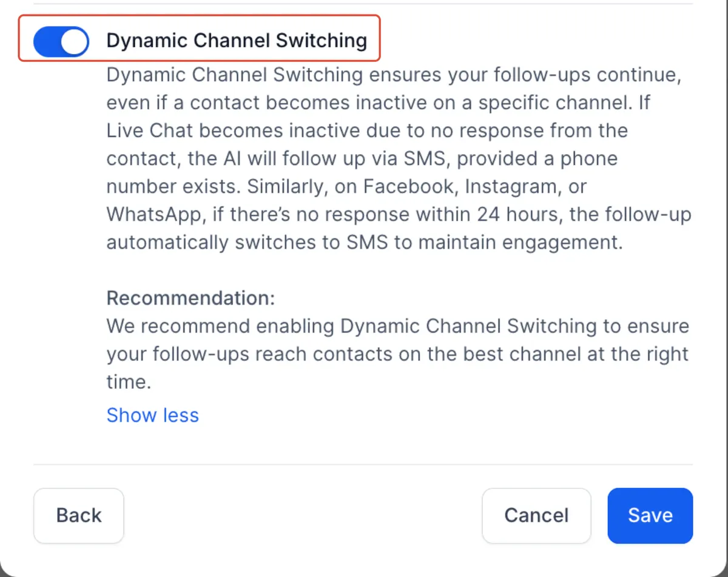The image size is (728, 577).
Task: Click the 'time.' word above Show less
Action: [129, 382]
